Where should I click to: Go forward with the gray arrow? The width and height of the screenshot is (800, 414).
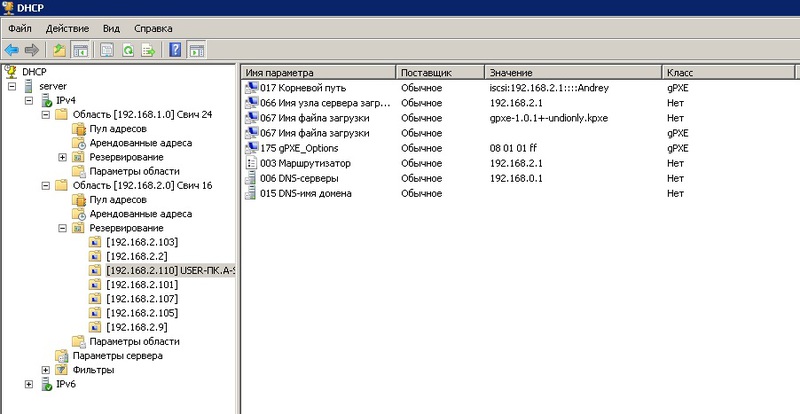pyautogui.click(x=32, y=50)
